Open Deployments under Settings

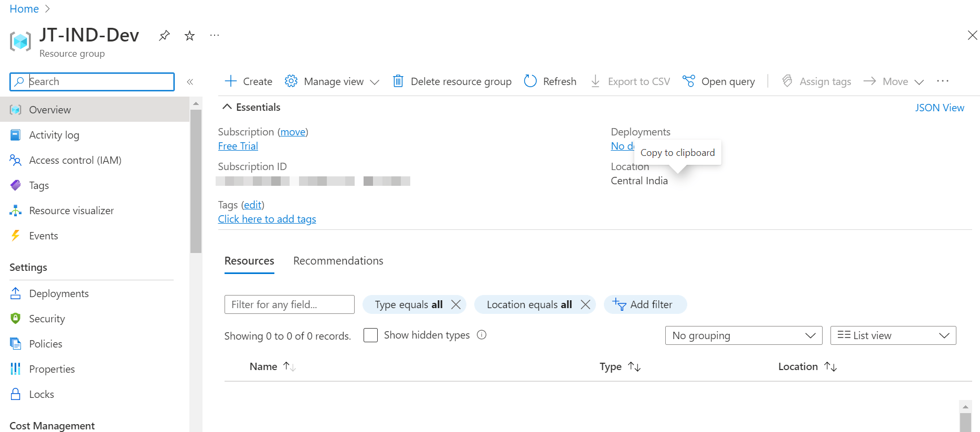point(94,293)
